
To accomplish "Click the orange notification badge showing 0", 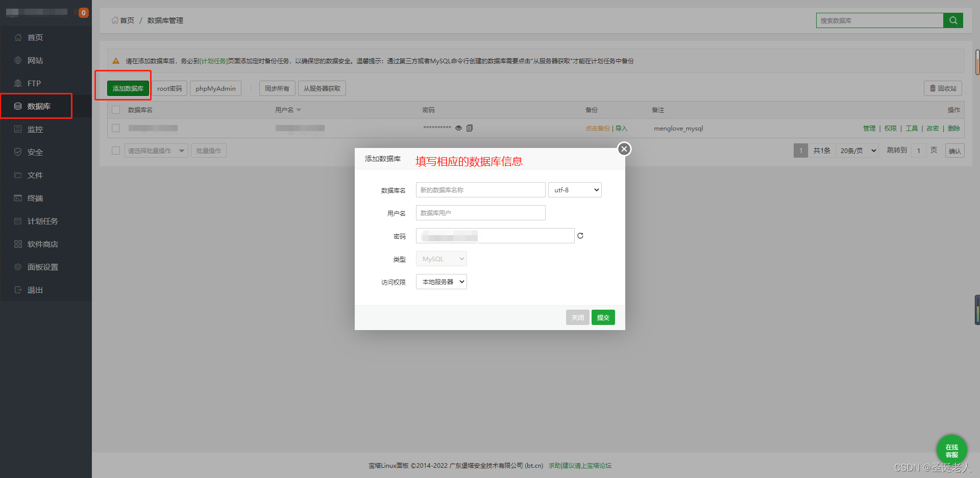I will tap(84, 13).
